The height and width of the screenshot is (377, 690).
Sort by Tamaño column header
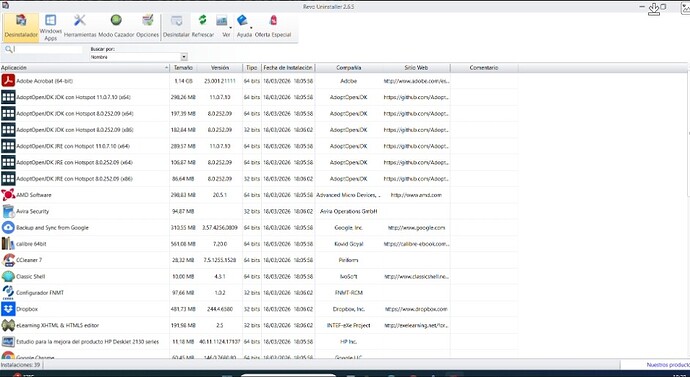tap(183, 68)
